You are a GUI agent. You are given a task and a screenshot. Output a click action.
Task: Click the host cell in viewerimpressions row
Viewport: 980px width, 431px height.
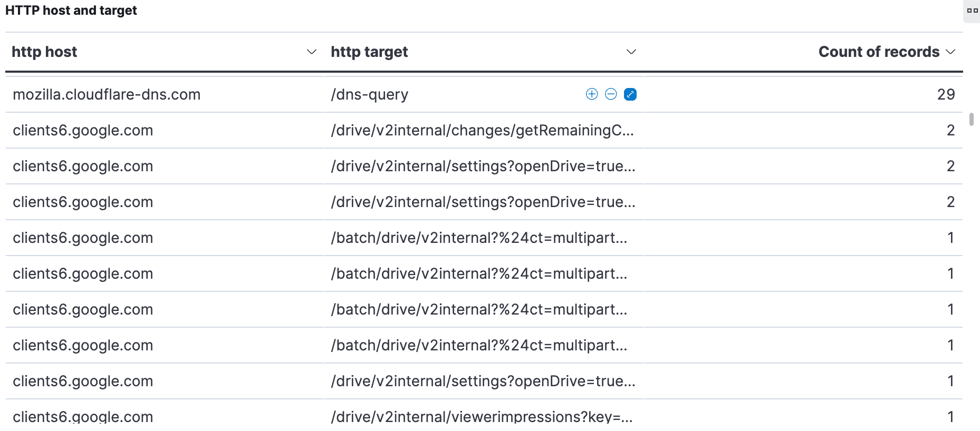point(83,417)
